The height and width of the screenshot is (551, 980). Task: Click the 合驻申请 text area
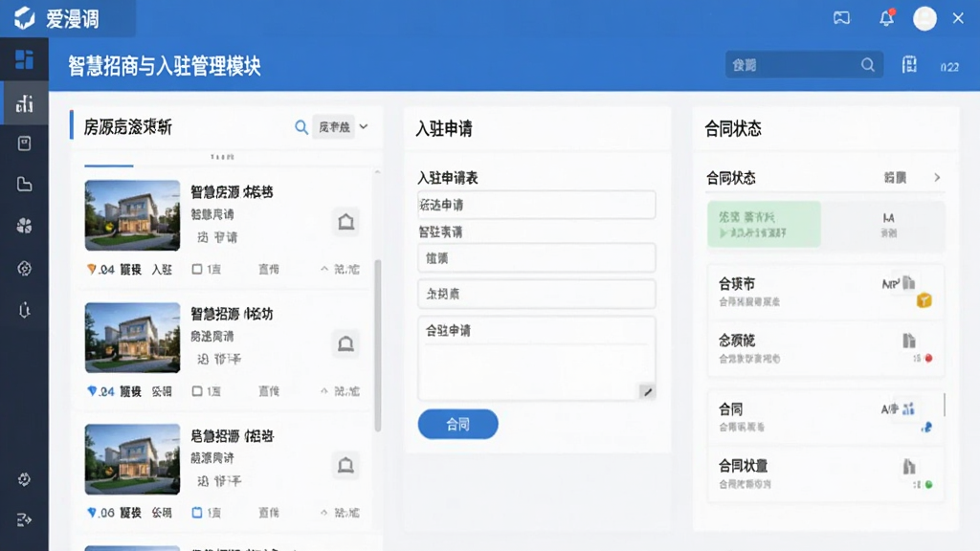coord(537,358)
